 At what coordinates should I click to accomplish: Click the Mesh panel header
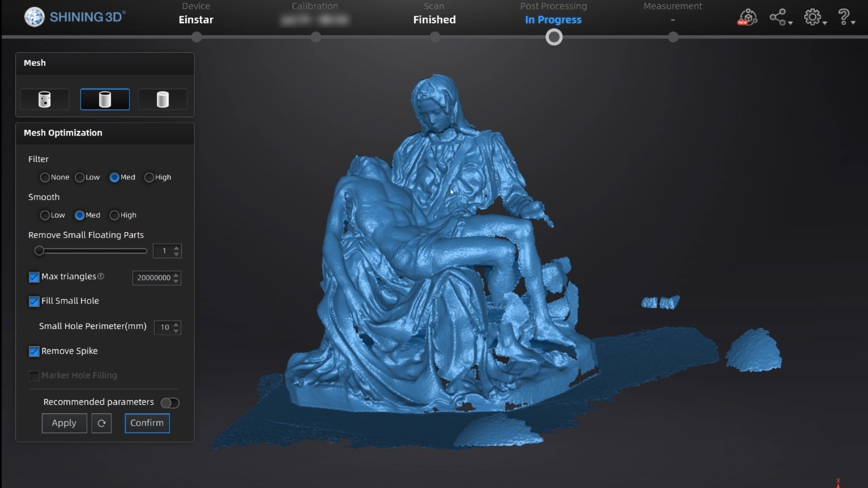(x=105, y=63)
